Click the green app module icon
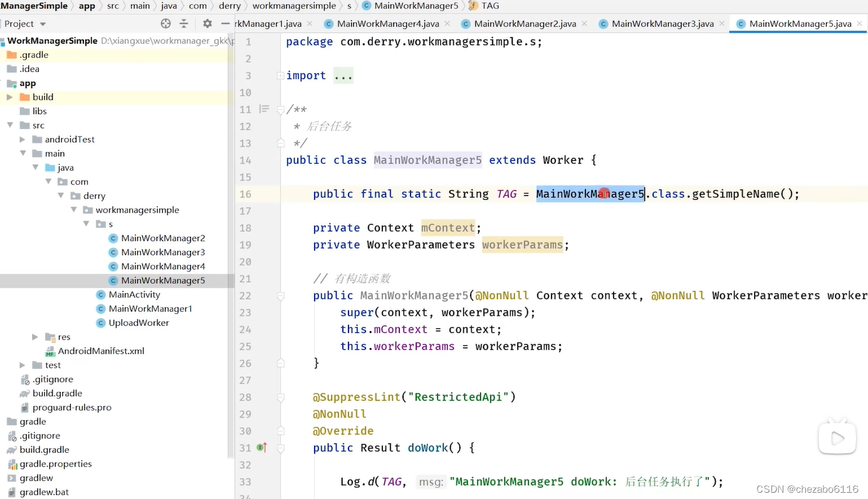The width and height of the screenshot is (868, 499). (13, 83)
